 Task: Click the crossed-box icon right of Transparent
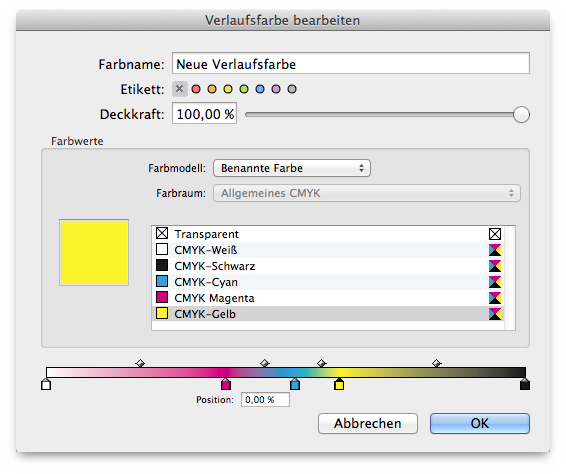pyautogui.click(x=495, y=234)
